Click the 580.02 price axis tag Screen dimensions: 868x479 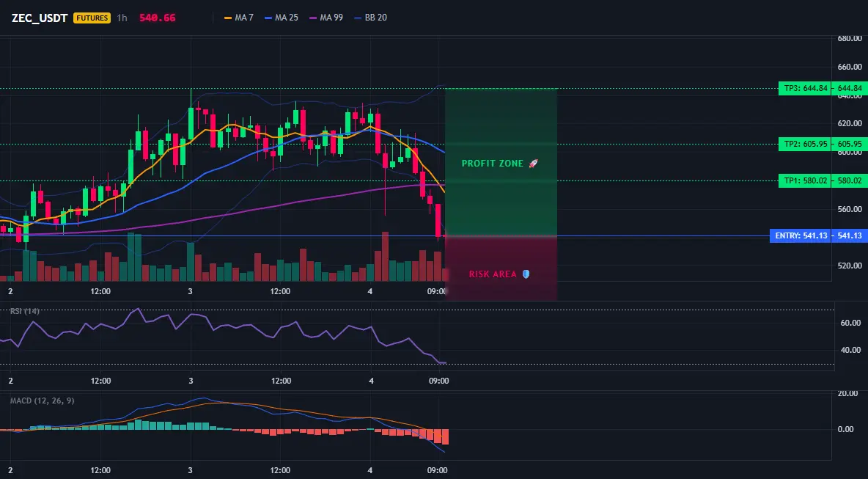850,180
